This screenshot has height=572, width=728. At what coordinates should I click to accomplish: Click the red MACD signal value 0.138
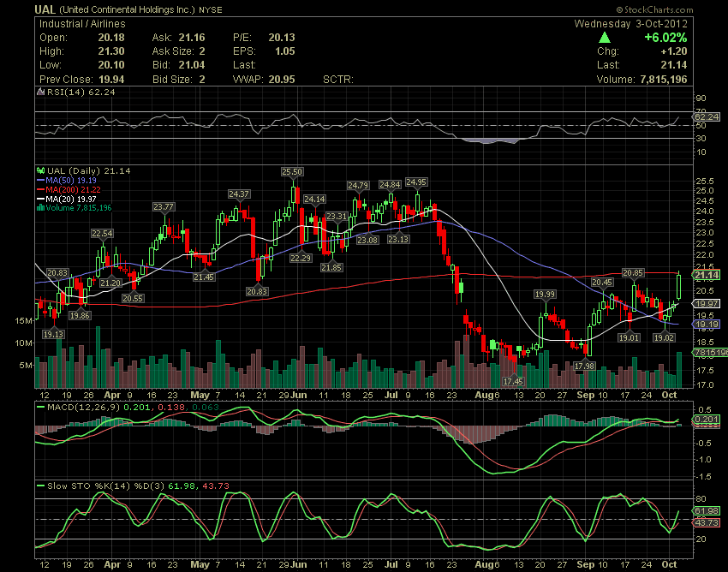[x=170, y=408]
